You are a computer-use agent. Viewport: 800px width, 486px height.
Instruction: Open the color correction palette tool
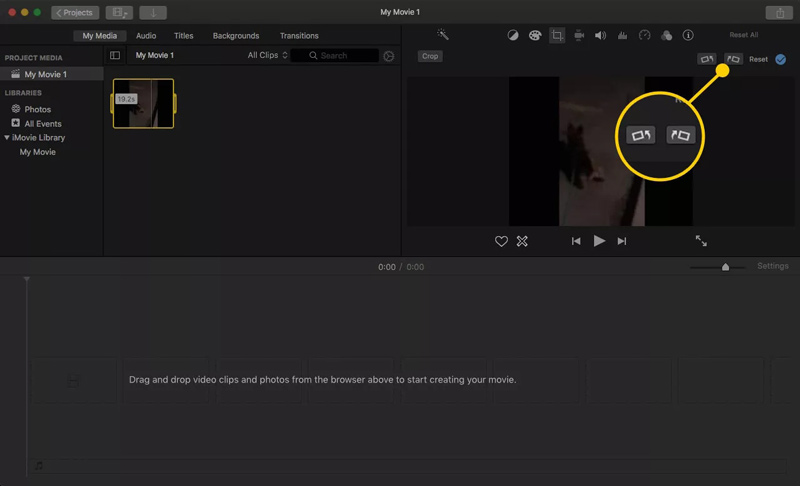pos(535,36)
